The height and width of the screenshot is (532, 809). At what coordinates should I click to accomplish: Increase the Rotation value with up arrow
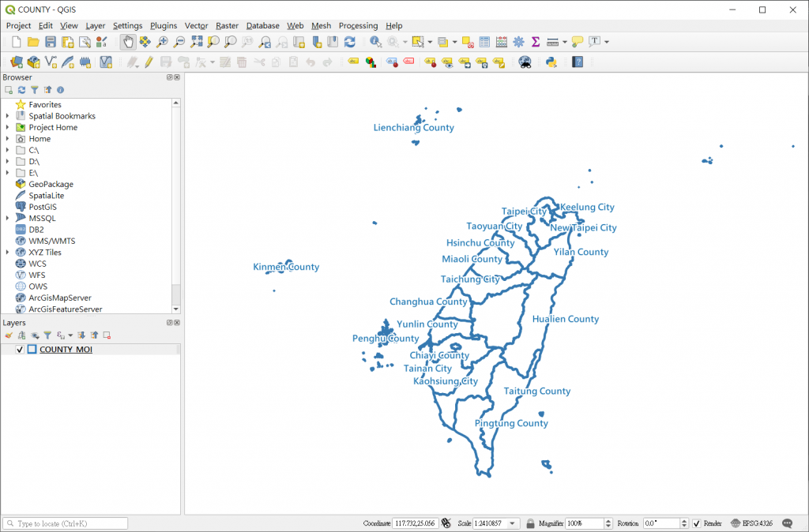coord(684,521)
